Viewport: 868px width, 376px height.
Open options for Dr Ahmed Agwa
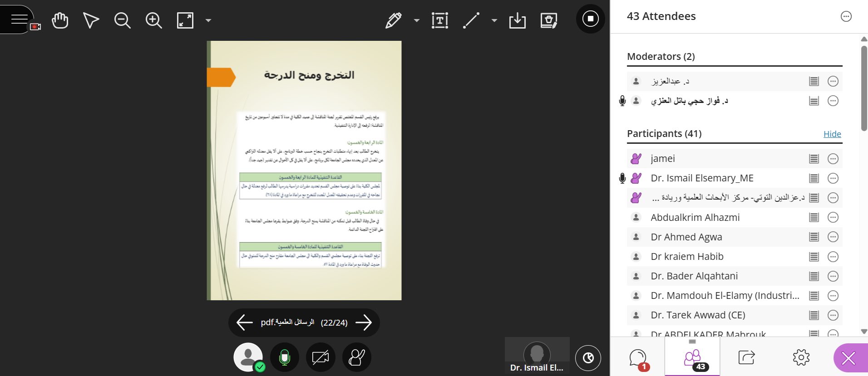coord(833,237)
